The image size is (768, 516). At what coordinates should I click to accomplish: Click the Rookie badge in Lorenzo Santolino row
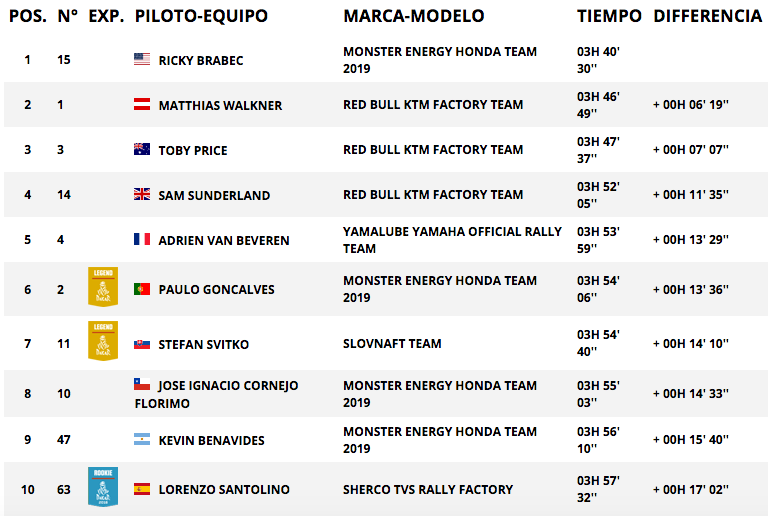[103, 487]
